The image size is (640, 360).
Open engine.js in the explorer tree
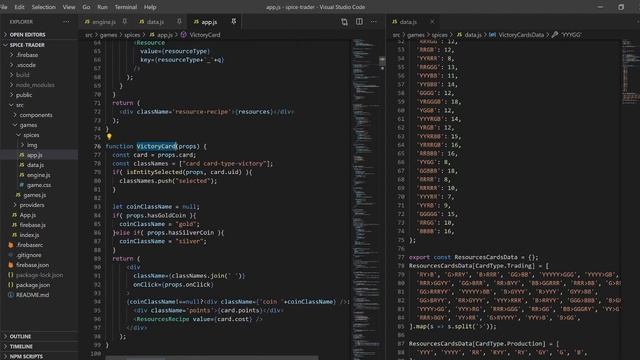[39, 175]
